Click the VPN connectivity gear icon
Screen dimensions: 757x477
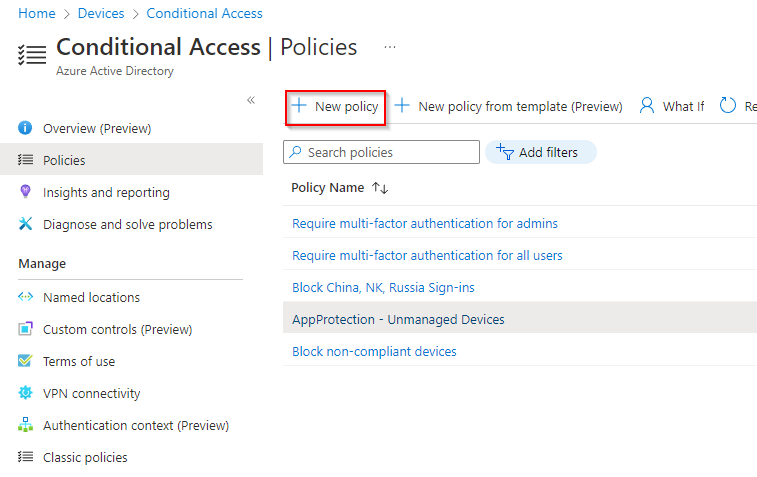(x=26, y=393)
